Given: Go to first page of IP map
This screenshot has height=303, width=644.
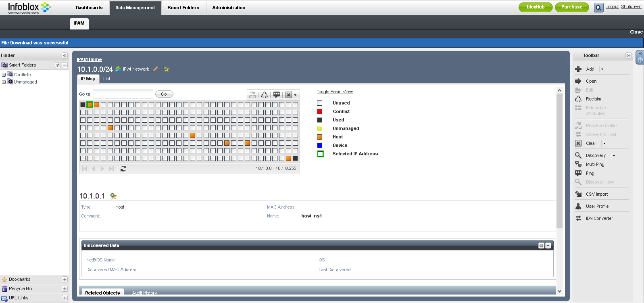Looking at the screenshot, I should coord(85,169).
